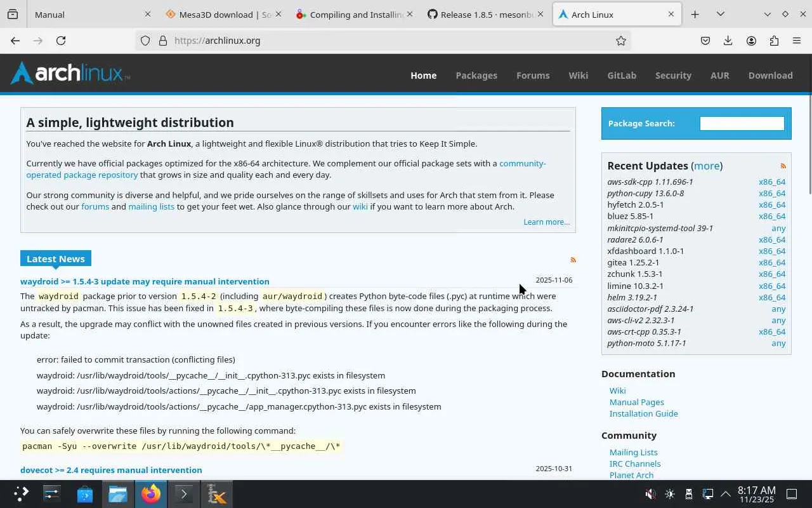812x508 pixels.
Task: Open the Security menu item
Action: (673, 75)
